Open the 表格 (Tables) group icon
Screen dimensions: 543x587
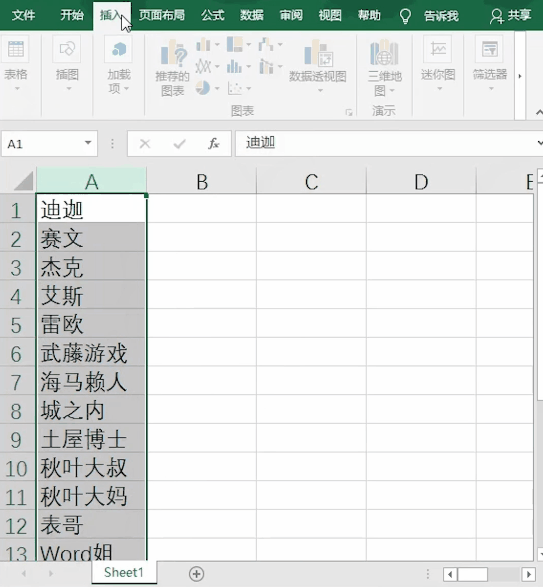16,49
